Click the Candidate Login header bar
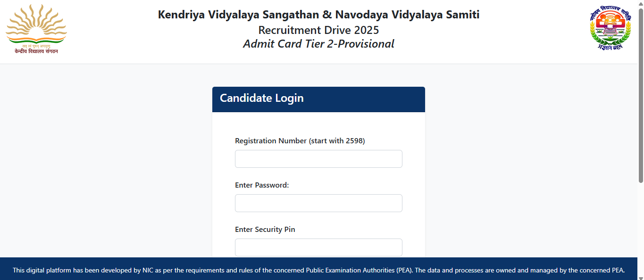Screen dimensions: 644x280 [318, 99]
